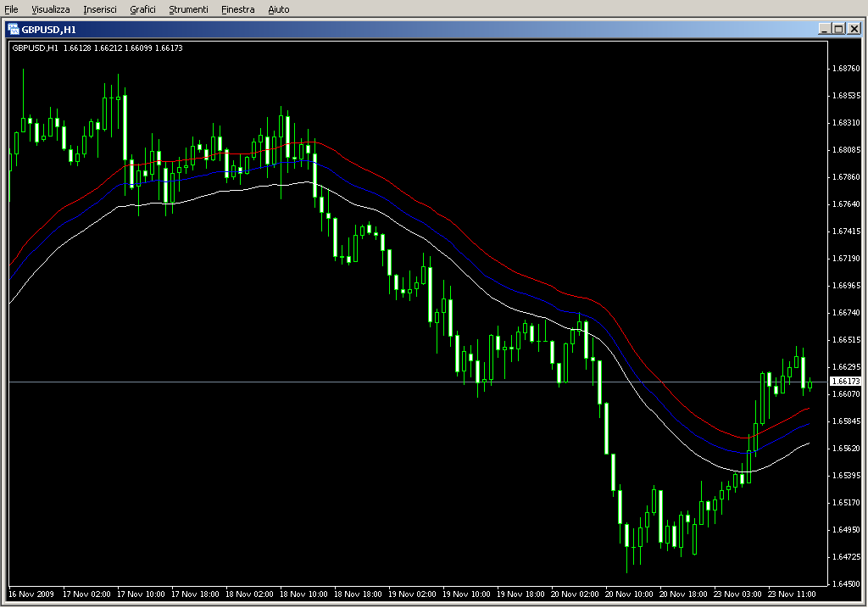868x608 pixels.
Task: Click price scale value 1.66515
Action: [847, 340]
